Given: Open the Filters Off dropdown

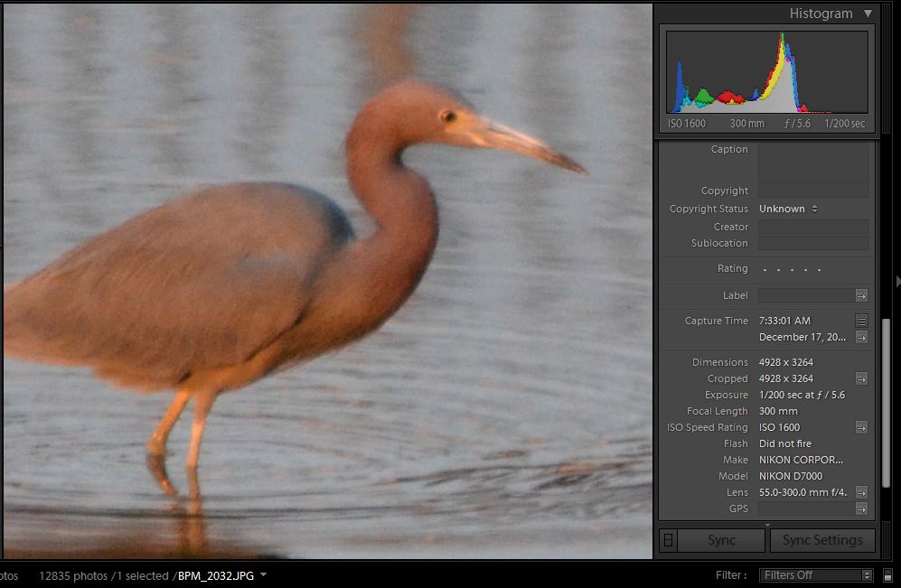Looking at the screenshot, I should pyautogui.click(x=816, y=575).
